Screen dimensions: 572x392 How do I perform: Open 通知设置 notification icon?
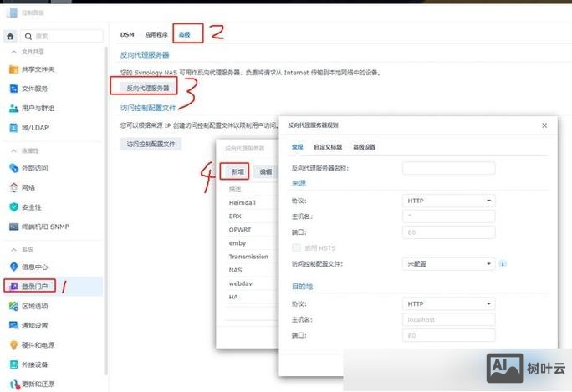(13, 325)
